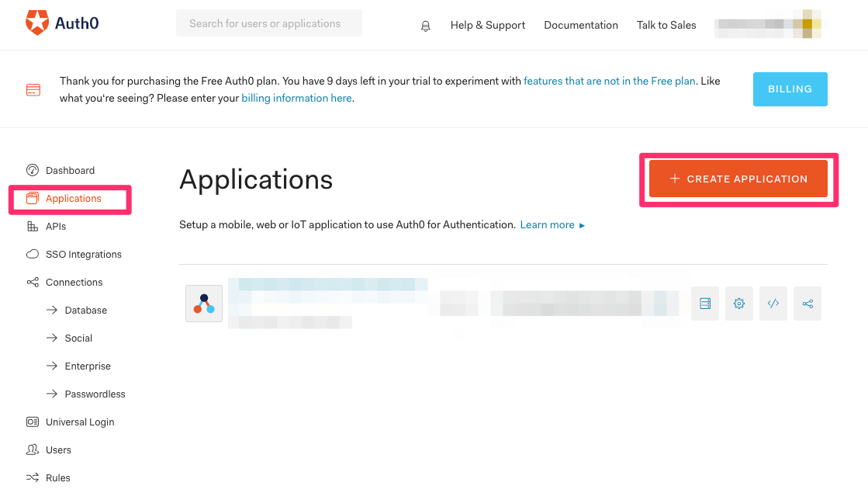Screen dimensions: 868x493
Task: Click the BILLING button in trial banner
Action: pyautogui.click(x=790, y=89)
